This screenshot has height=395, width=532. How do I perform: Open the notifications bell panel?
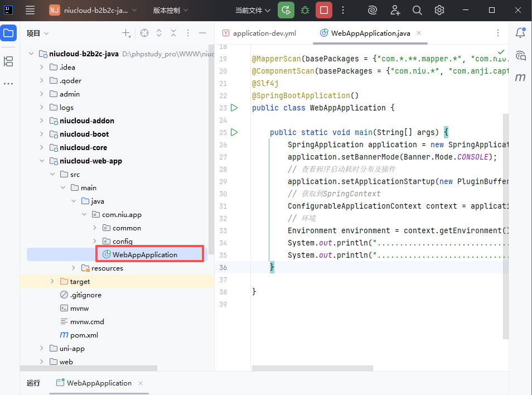tap(520, 33)
